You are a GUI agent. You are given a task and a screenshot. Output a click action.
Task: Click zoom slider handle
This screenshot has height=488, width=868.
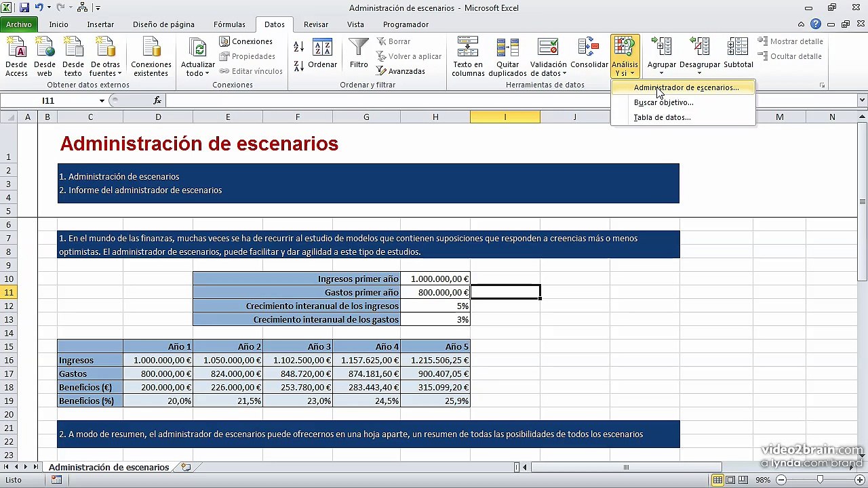tap(820, 480)
